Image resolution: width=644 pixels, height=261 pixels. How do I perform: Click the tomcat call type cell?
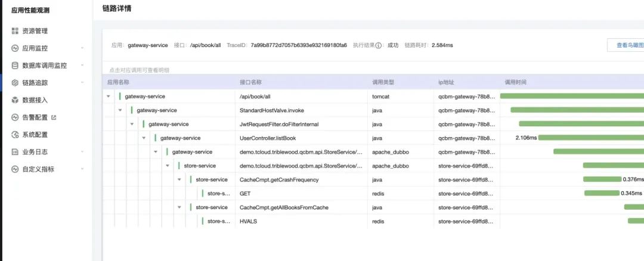(380, 97)
